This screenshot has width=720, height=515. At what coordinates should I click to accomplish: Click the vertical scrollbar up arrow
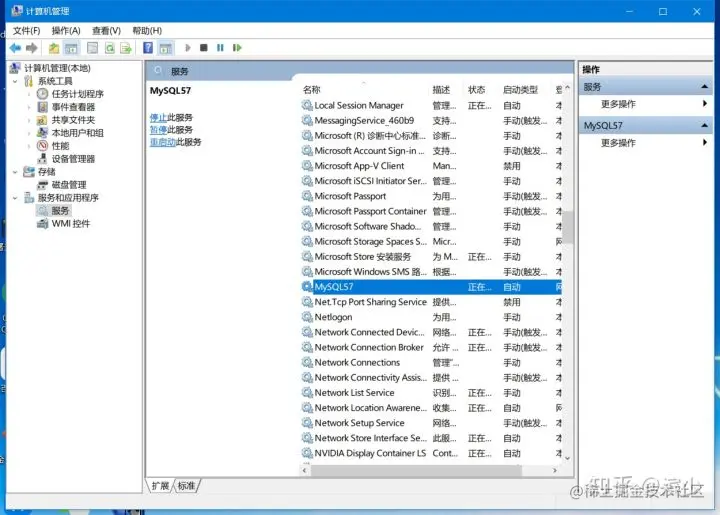pos(568,87)
